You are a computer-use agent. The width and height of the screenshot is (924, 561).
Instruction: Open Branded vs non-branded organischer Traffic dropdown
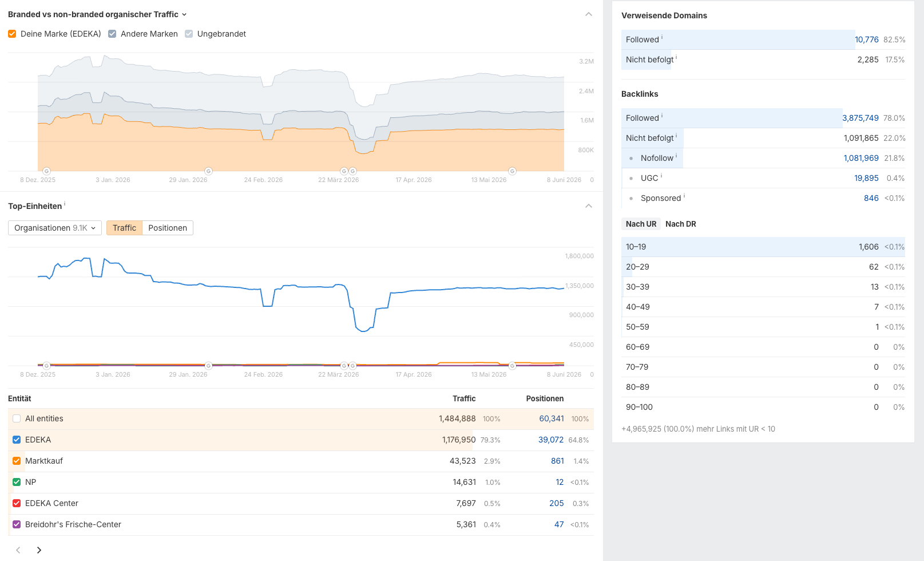(97, 14)
